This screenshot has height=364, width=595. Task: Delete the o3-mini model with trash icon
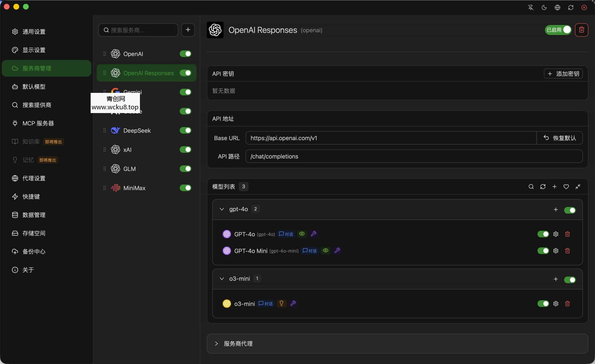click(567, 303)
